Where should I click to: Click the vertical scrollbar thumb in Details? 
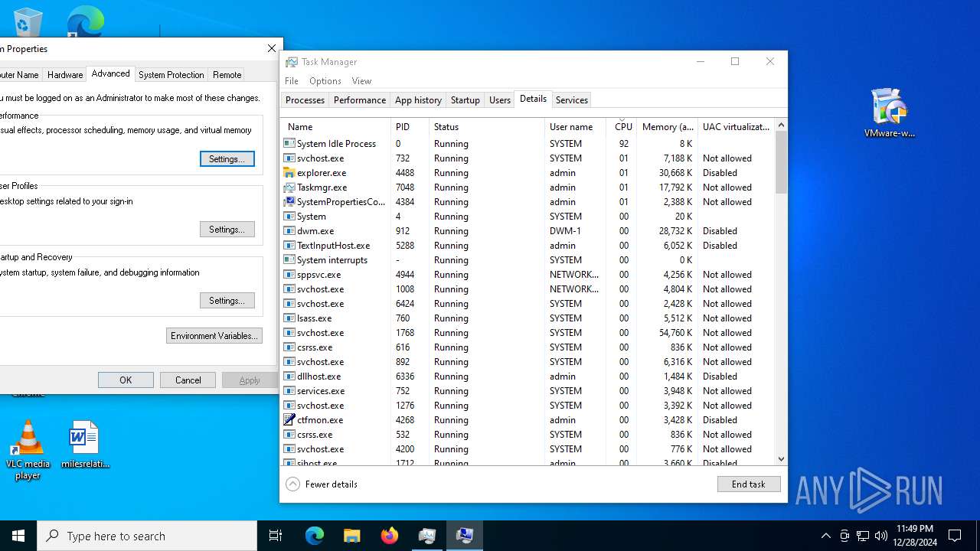pyautogui.click(x=781, y=162)
